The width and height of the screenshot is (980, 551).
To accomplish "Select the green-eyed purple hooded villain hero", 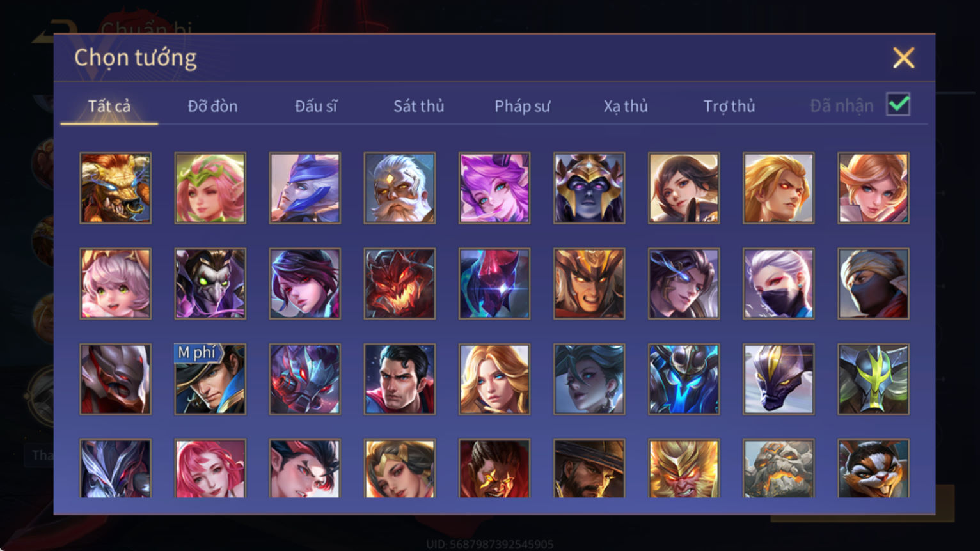I will (210, 284).
